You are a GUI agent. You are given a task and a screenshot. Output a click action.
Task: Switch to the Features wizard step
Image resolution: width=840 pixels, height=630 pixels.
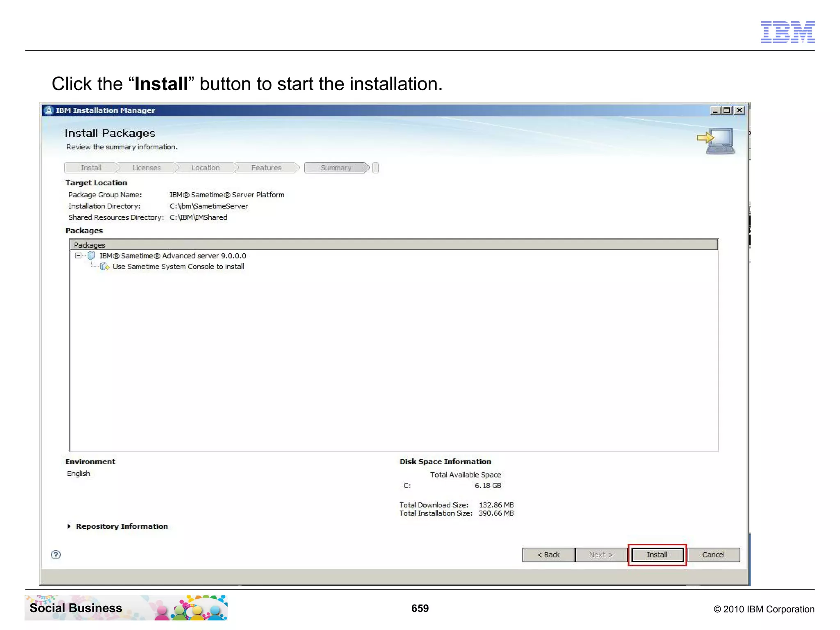click(266, 168)
